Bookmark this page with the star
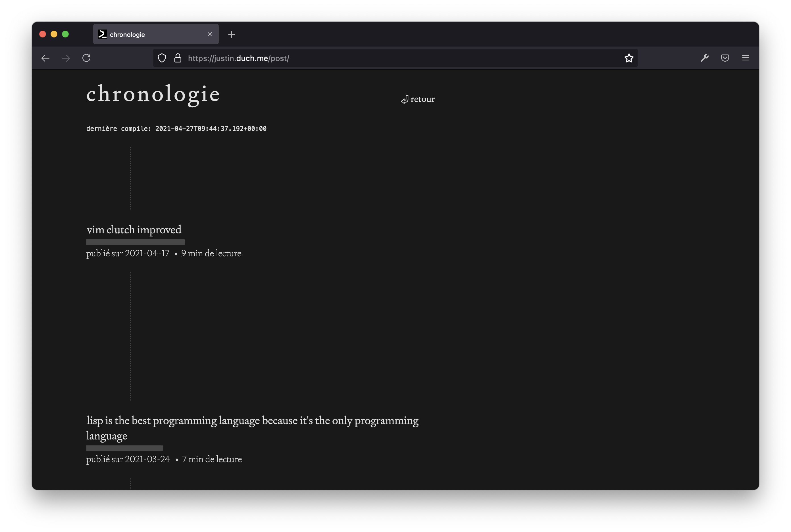 (x=629, y=58)
